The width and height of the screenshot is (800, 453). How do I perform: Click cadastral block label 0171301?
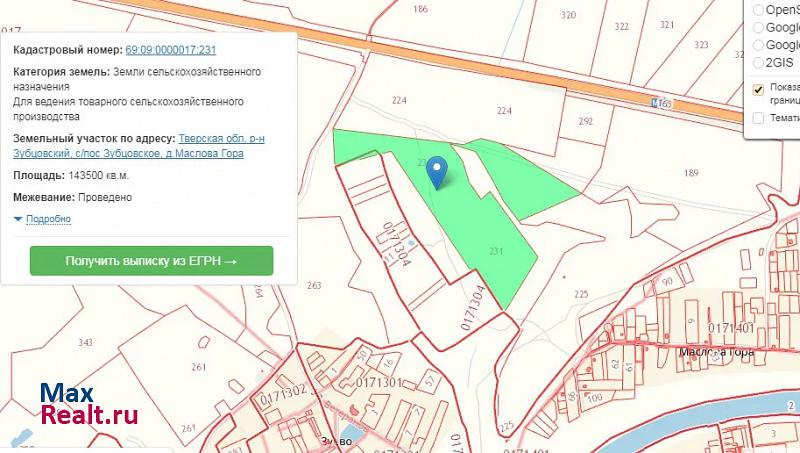378,383
